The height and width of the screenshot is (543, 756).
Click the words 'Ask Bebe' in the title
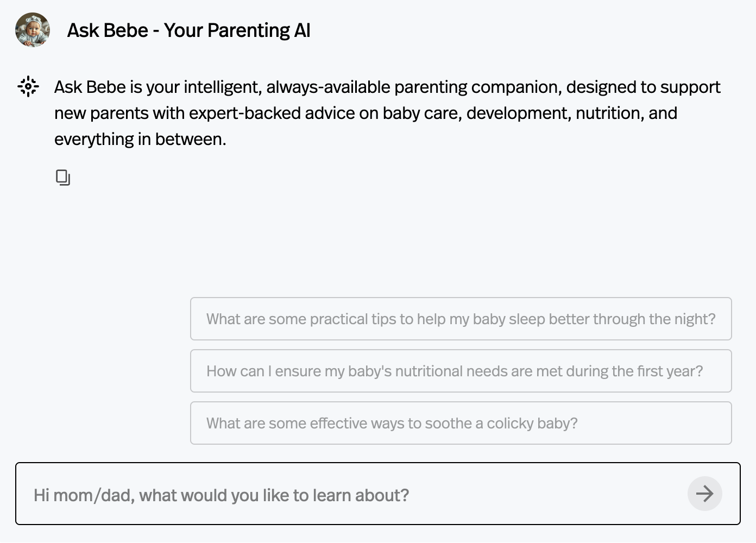pos(108,30)
